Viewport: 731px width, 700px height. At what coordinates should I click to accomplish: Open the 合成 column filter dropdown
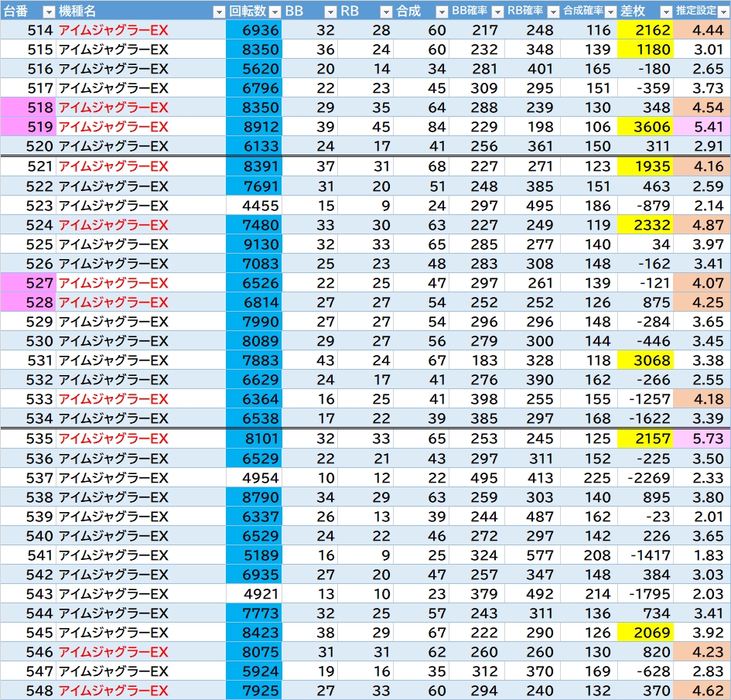coord(442,12)
